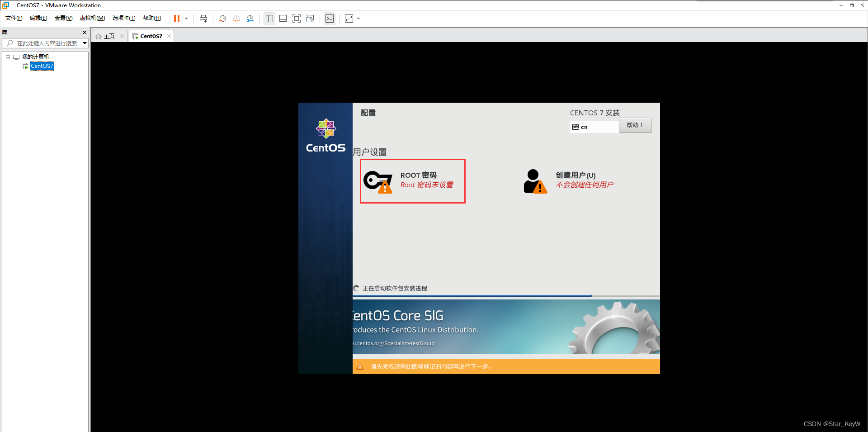Take a snapshot of the virtual machine
This screenshot has width=868, height=432.
[x=223, y=19]
